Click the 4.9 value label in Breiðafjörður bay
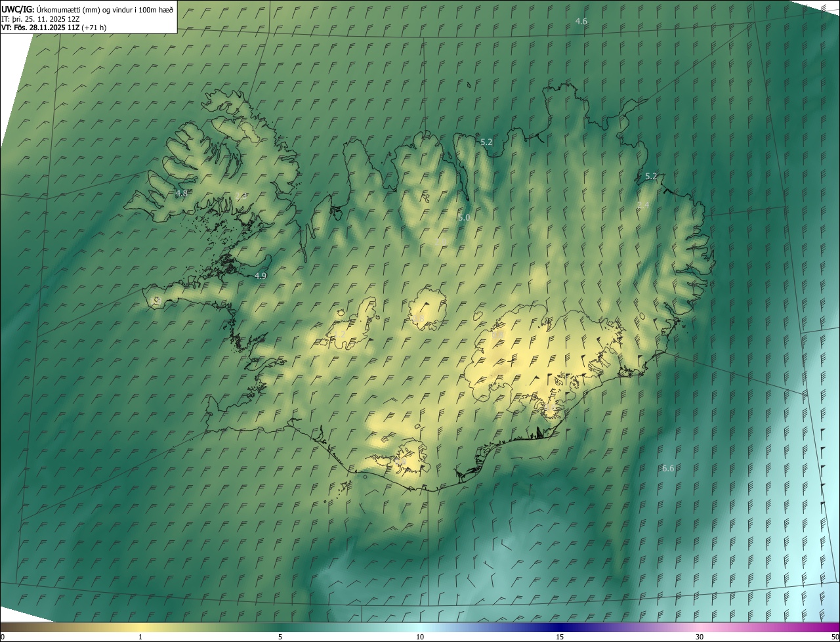840x642 pixels. tap(261, 276)
